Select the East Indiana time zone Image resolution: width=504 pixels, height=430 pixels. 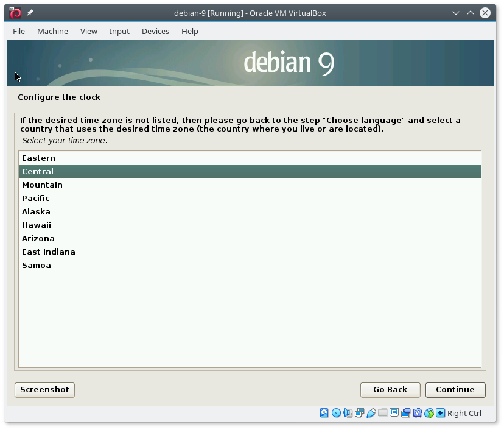(49, 252)
